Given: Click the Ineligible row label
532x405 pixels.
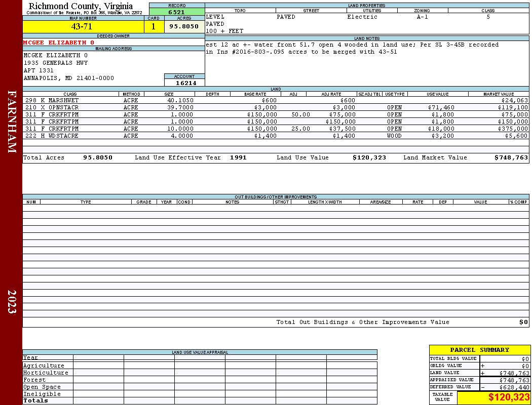Looking at the screenshot, I should point(42,394).
